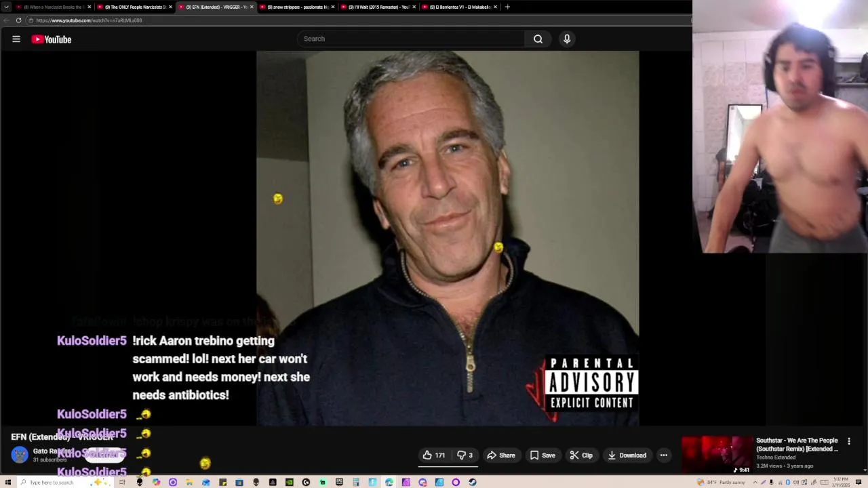
Task: Open the Outlook taskbar icon
Action: point(206,482)
